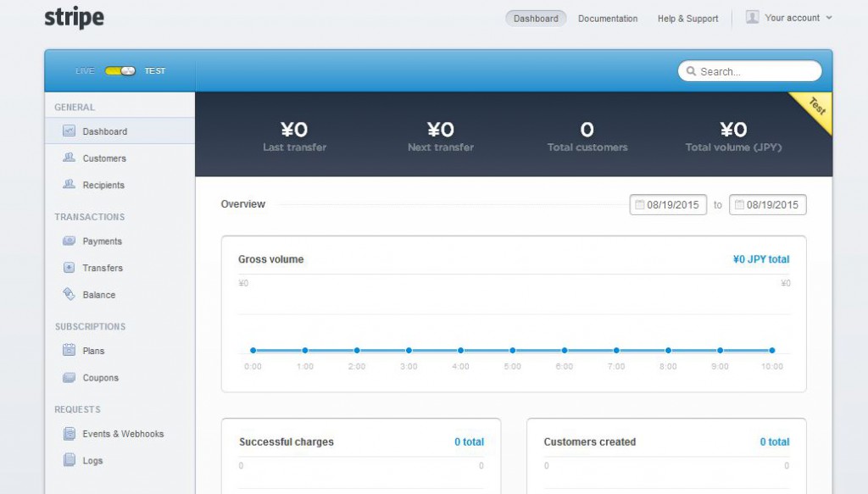The width and height of the screenshot is (868, 494).
Task: Click the Last transfer ¥0 stat
Action: click(x=294, y=136)
